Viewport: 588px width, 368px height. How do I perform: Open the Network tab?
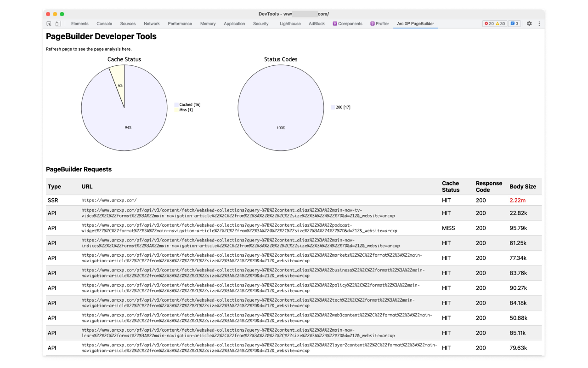(x=152, y=23)
